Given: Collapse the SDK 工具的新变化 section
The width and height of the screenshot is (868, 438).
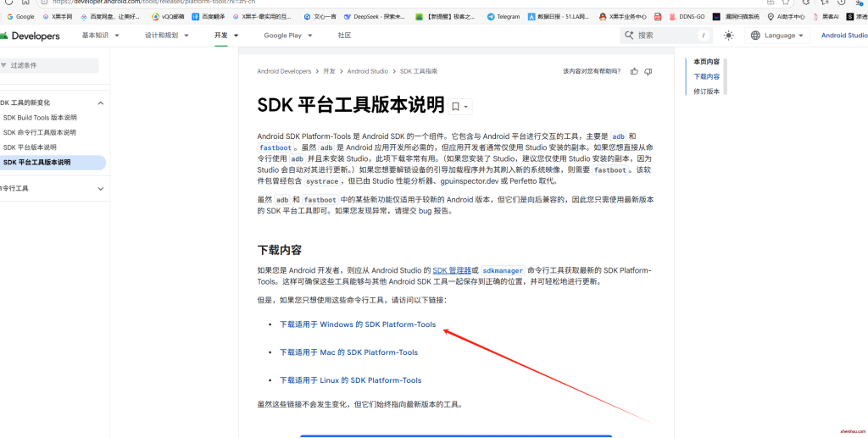Looking at the screenshot, I should [100, 103].
